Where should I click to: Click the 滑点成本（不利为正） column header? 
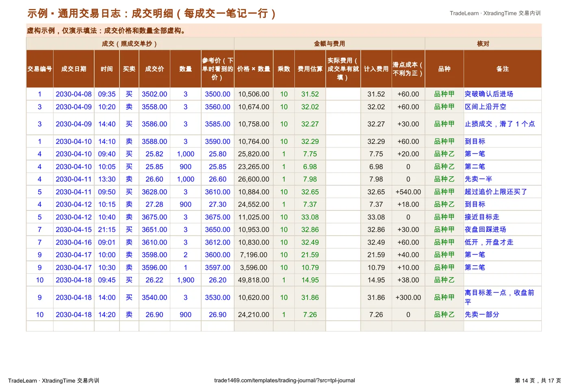(x=408, y=69)
